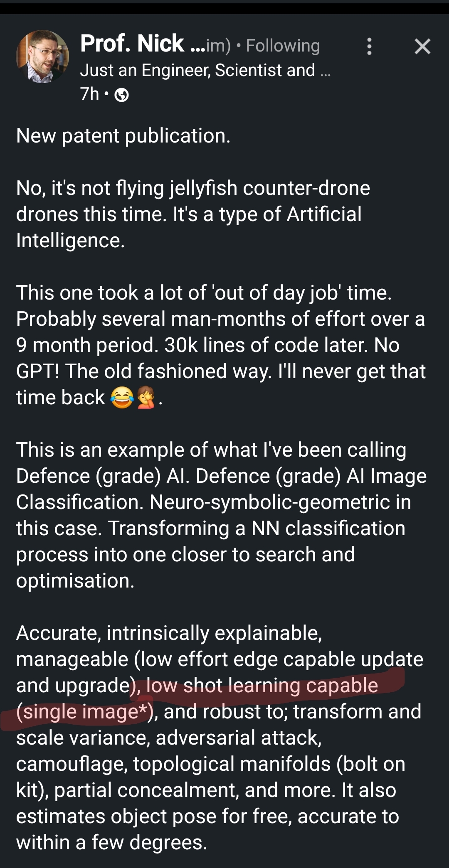This screenshot has width=449, height=868.
Task: Tap the 'within a few degrees.' ending line
Action: 111,843
